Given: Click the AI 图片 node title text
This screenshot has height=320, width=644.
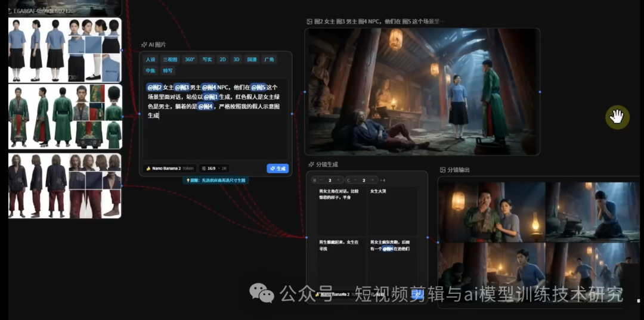Looking at the screenshot, I should (157, 45).
